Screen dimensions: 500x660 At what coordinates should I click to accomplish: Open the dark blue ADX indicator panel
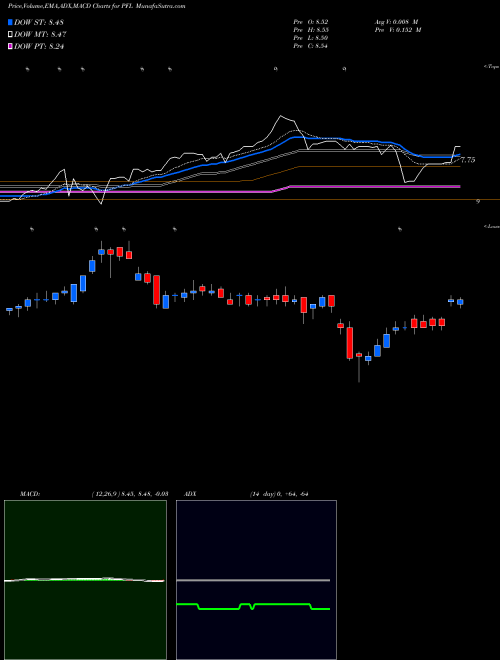256,580
